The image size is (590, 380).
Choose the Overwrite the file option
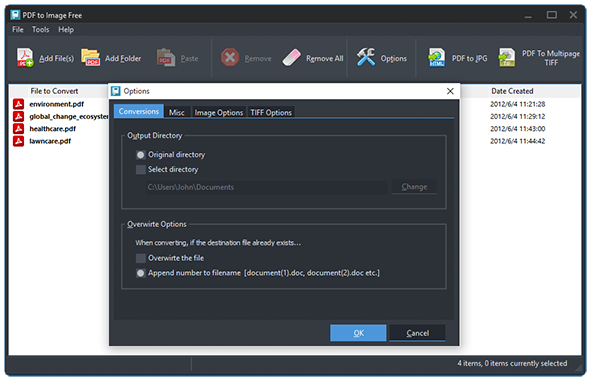(140, 258)
